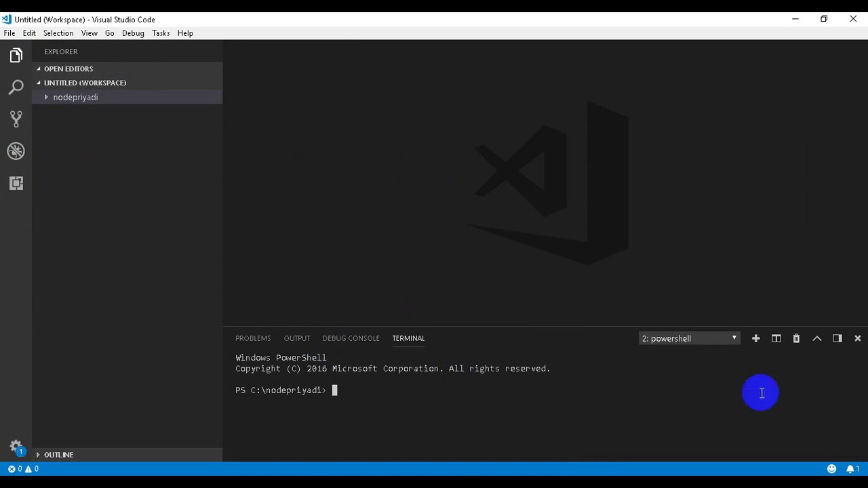This screenshot has height=488, width=868.
Task: Open the Selection menu
Action: [58, 33]
